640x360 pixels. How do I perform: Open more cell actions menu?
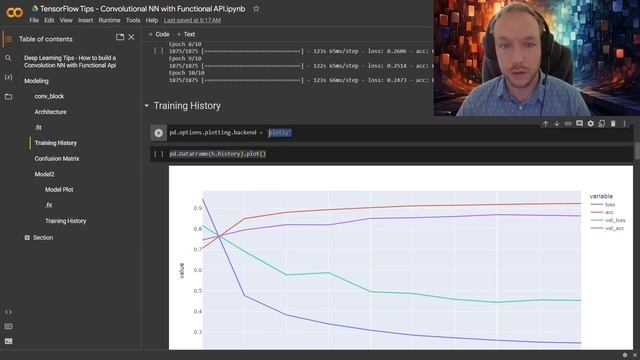coord(624,123)
